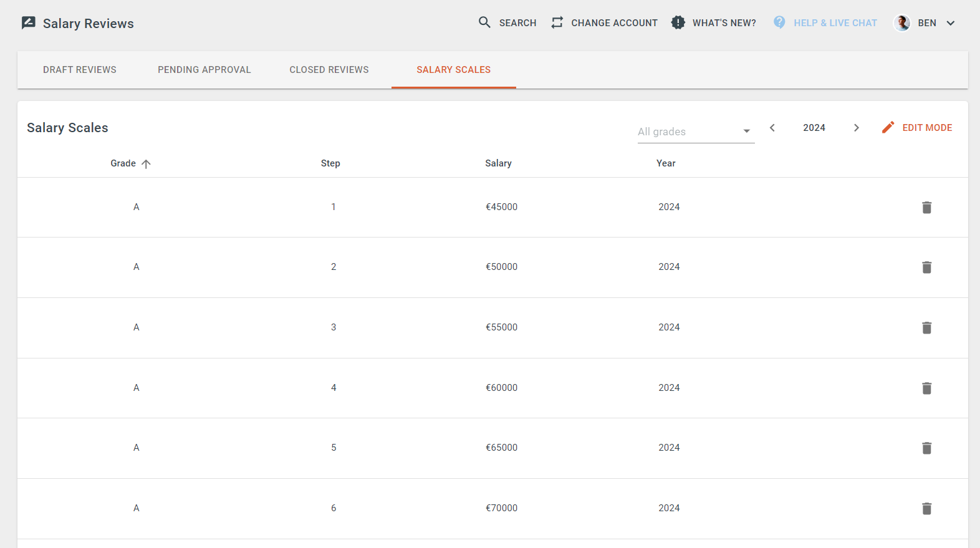This screenshot has height=548, width=980.
Task: Click the Salary Reviews logo icon
Action: pos(29,23)
